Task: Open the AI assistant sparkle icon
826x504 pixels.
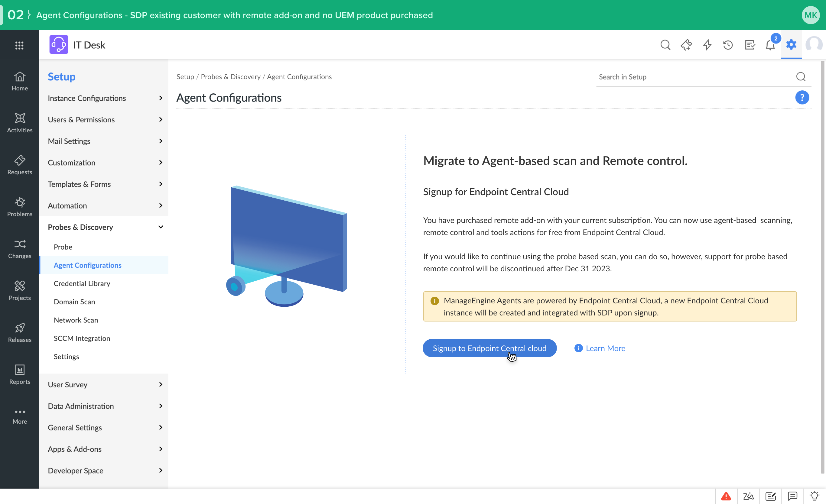Action: [x=686, y=45]
